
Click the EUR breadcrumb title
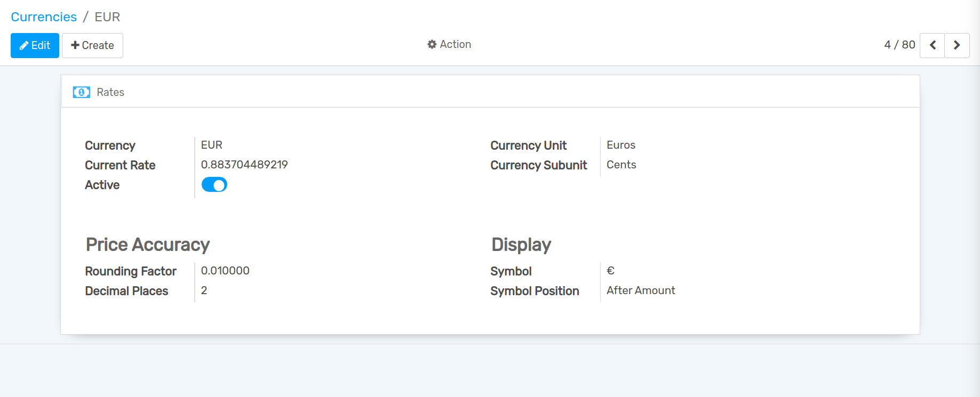pos(107,17)
